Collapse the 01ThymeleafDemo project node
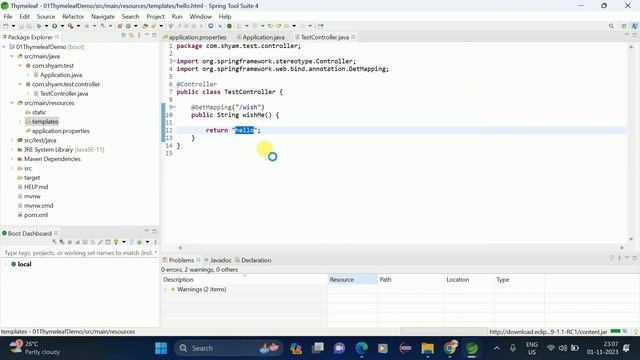This screenshot has width=640, height=360. 4,47
